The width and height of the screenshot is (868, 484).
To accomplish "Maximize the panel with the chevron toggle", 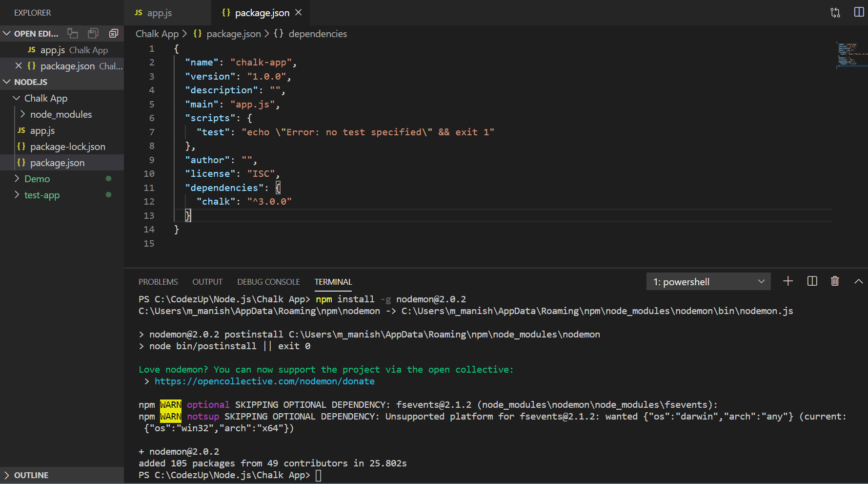I will tap(857, 281).
